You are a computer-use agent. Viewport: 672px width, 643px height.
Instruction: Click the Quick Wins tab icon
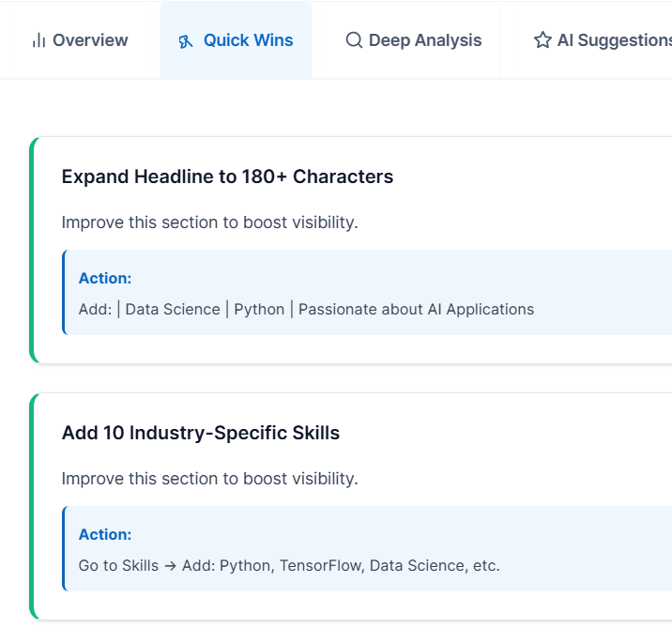186,40
